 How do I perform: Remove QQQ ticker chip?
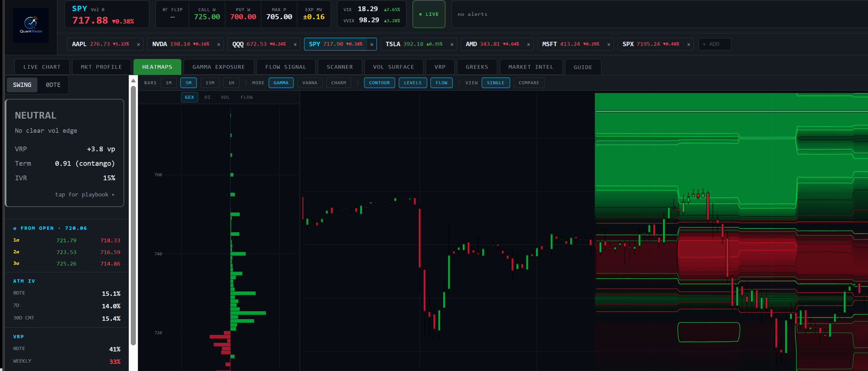click(295, 44)
